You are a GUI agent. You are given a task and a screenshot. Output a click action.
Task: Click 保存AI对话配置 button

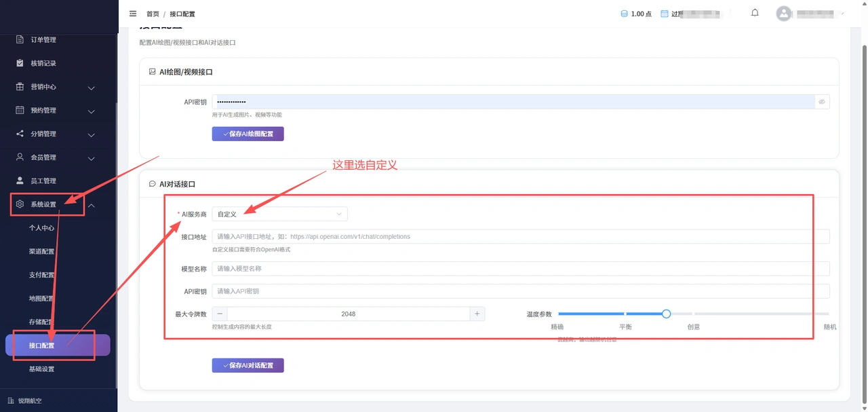pyautogui.click(x=248, y=365)
